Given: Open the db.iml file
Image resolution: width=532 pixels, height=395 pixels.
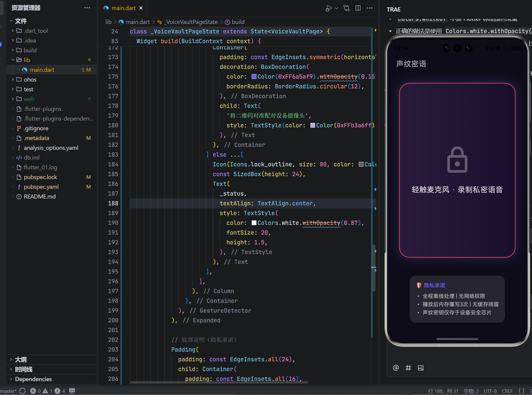Looking at the screenshot, I should point(51,157).
